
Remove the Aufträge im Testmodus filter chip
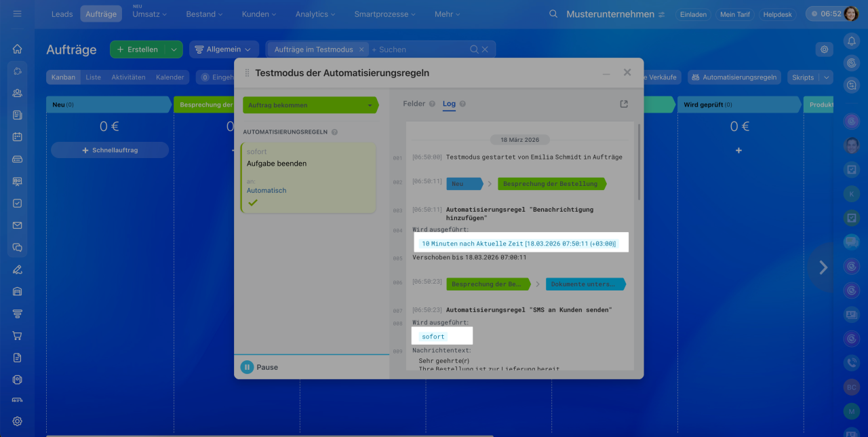tap(361, 50)
